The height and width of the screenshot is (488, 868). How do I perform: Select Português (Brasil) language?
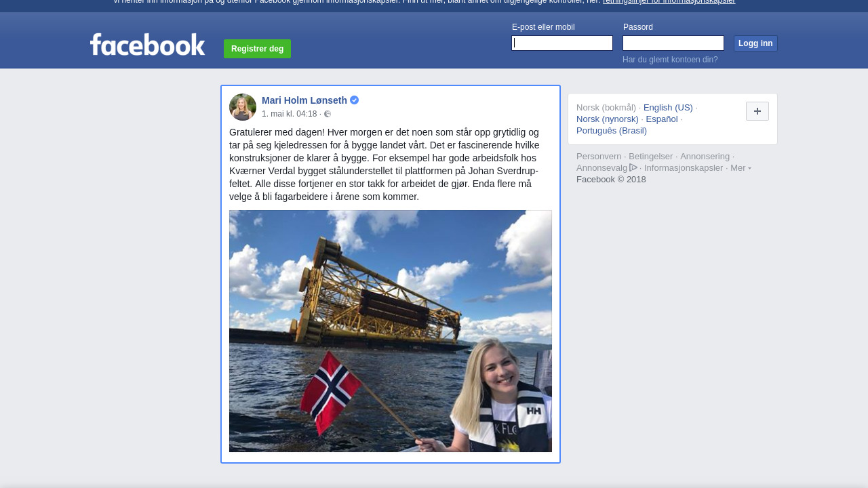[x=612, y=131]
